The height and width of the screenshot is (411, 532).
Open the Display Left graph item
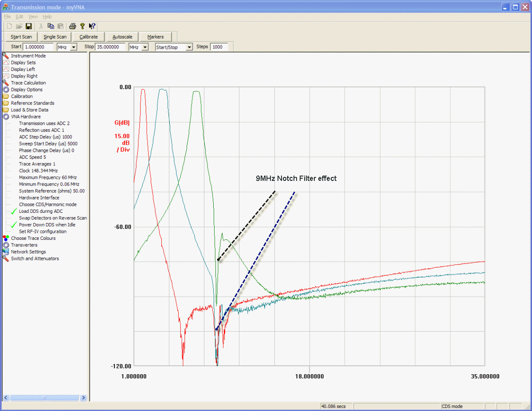coord(23,69)
